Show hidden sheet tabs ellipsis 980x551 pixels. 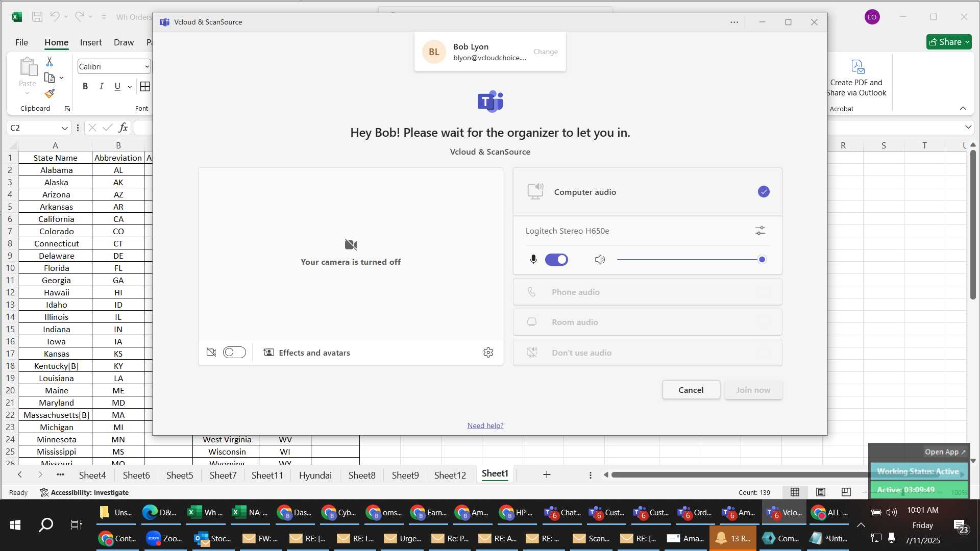(60, 474)
